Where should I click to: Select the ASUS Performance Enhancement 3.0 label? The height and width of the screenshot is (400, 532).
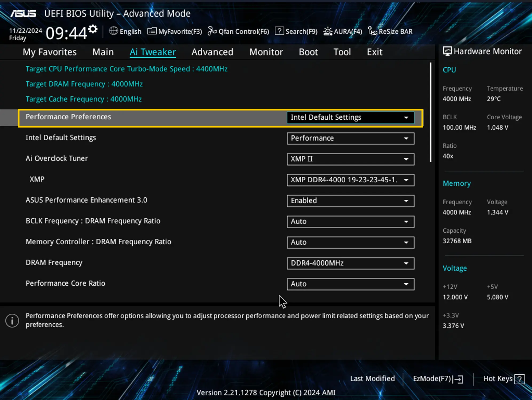click(x=86, y=200)
